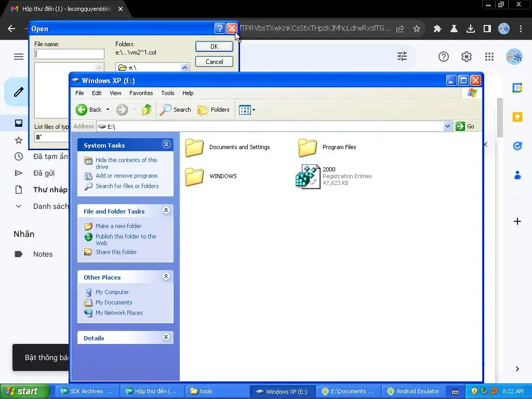Close the Gmail Chrome tab
Screen dimensions: 532x399
121,9
